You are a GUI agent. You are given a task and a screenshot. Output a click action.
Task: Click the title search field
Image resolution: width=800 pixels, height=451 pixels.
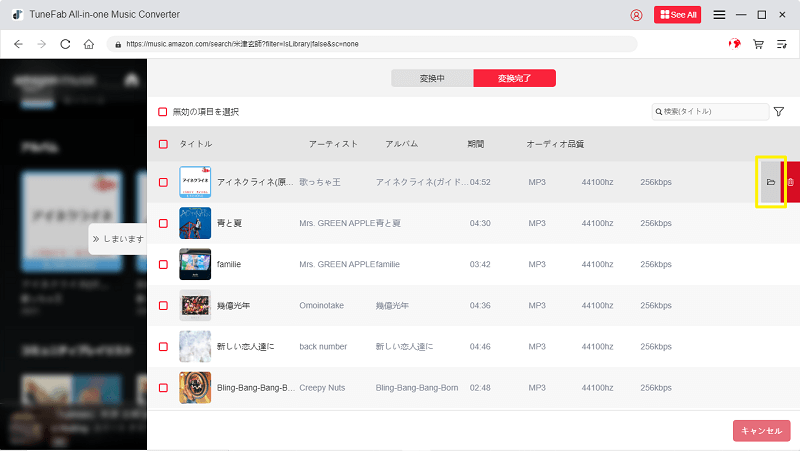point(710,111)
